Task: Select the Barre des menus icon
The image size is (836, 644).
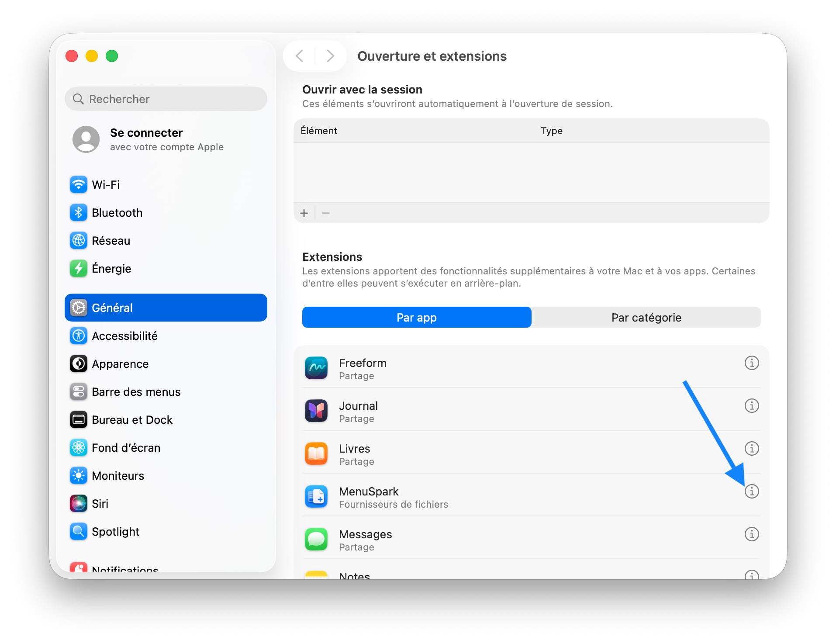Action: tap(79, 392)
